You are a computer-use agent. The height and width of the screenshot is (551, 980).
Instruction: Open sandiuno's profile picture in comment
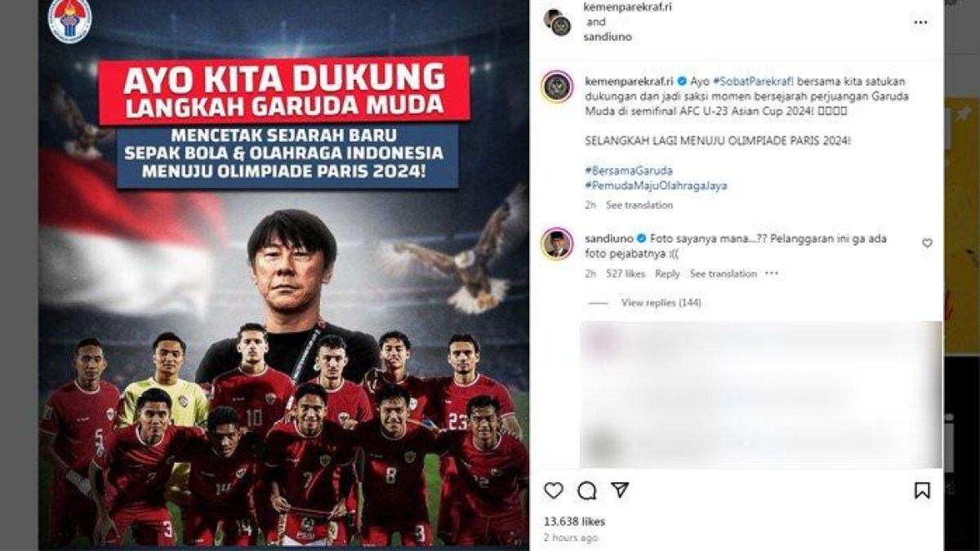coord(556,244)
